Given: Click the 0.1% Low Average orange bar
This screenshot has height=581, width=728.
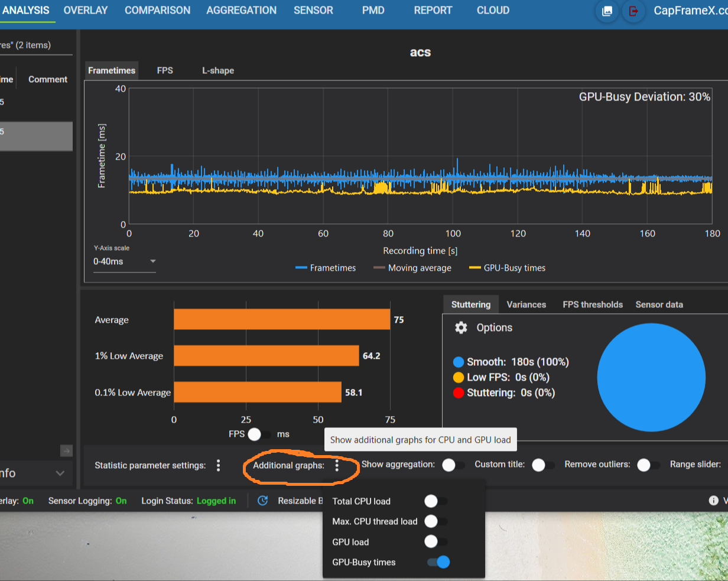Looking at the screenshot, I should tap(258, 392).
